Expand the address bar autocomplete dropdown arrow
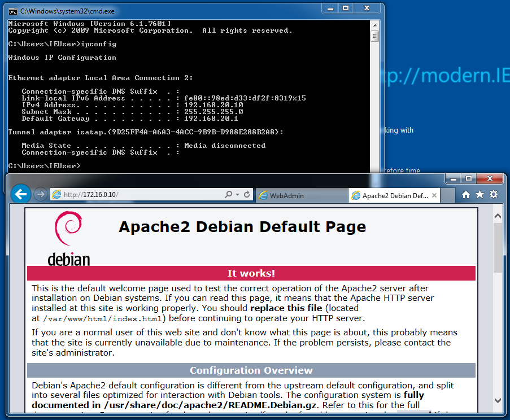 click(237, 195)
